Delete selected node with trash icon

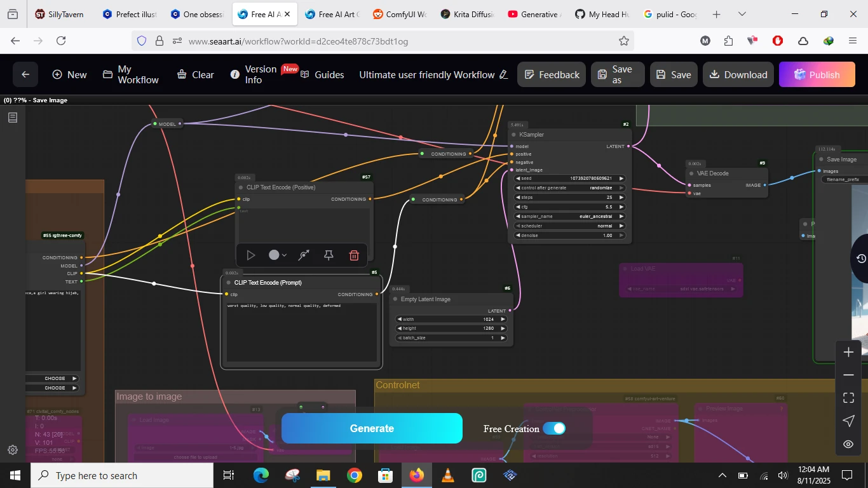click(354, 255)
